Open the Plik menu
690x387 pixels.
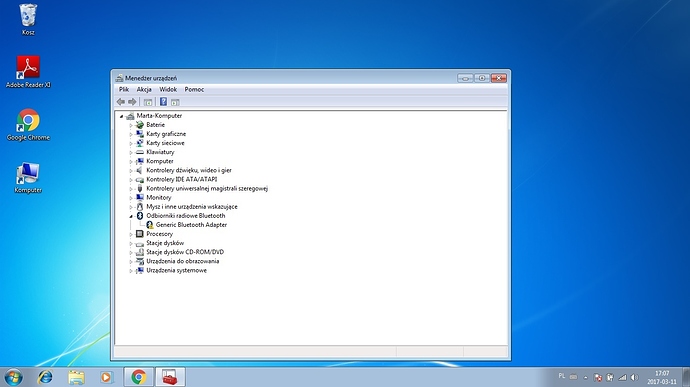124,89
